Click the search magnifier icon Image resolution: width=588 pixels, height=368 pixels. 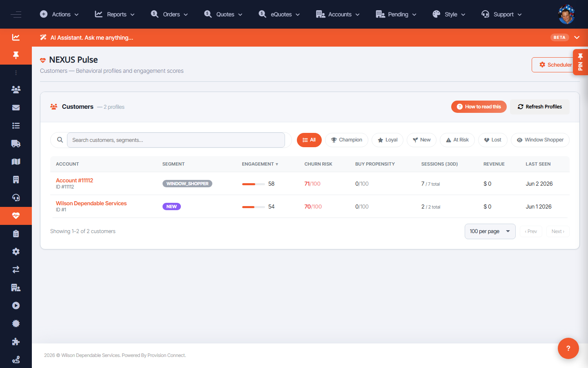tap(60, 140)
